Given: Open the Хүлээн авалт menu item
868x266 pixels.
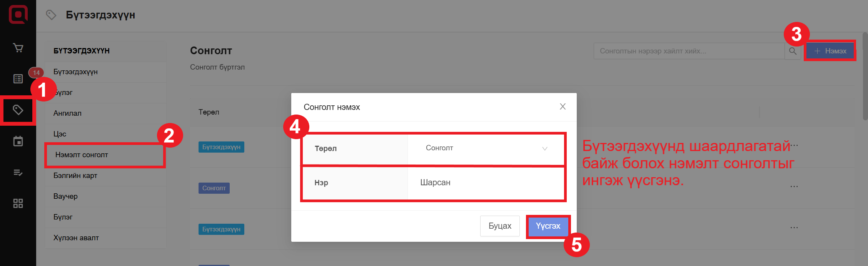Looking at the screenshot, I should click(x=76, y=238).
